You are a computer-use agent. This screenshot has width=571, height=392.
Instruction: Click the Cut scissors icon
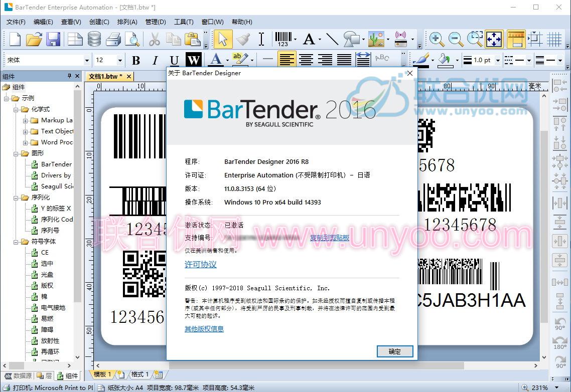pos(155,39)
